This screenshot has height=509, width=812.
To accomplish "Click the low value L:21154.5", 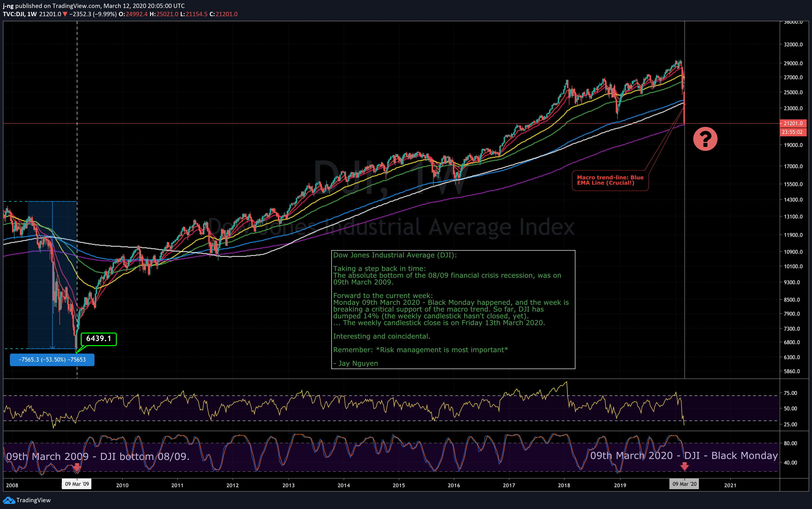I will click(x=194, y=14).
